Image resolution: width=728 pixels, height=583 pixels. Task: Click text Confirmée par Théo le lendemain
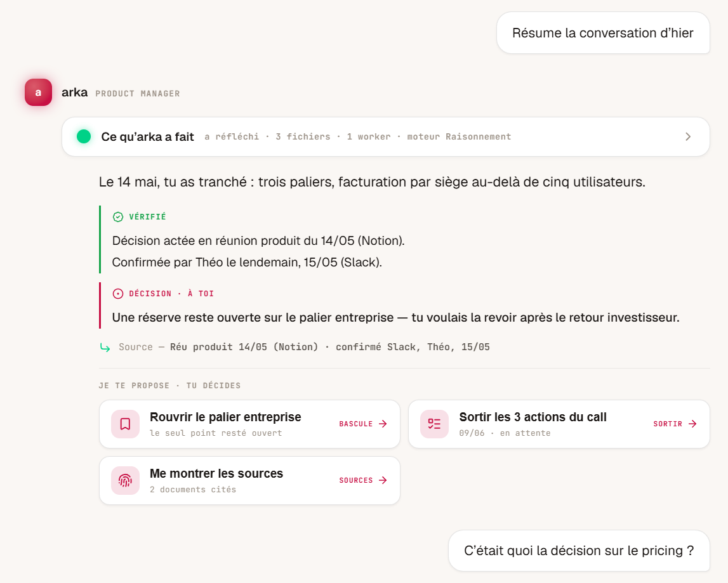[x=247, y=262]
